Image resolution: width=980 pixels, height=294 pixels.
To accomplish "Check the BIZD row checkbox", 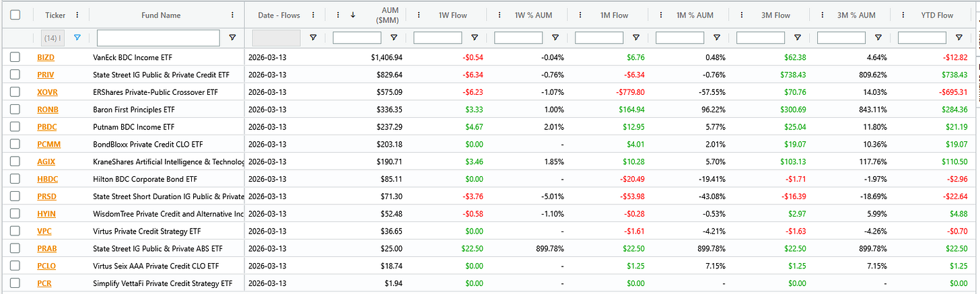I will 15,58.
